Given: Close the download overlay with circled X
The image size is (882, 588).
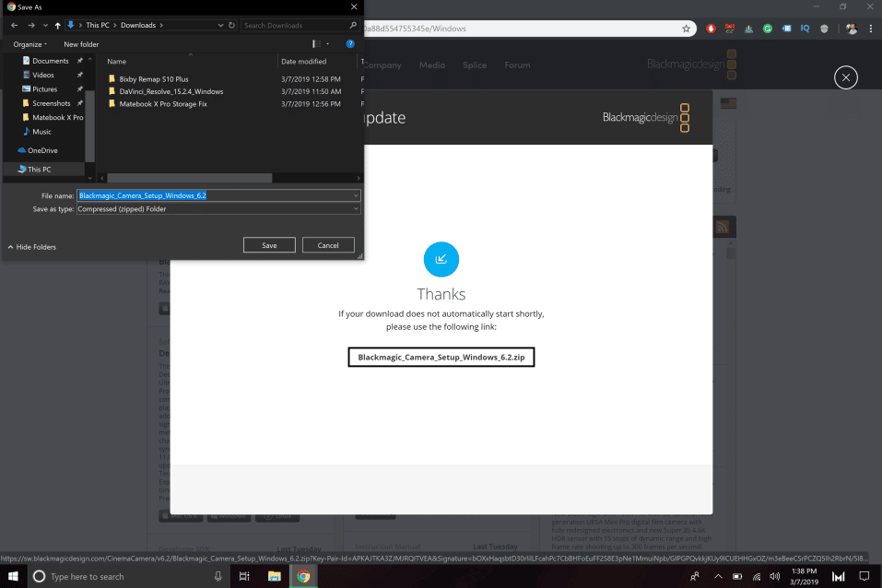Looking at the screenshot, I should point(846,77).
